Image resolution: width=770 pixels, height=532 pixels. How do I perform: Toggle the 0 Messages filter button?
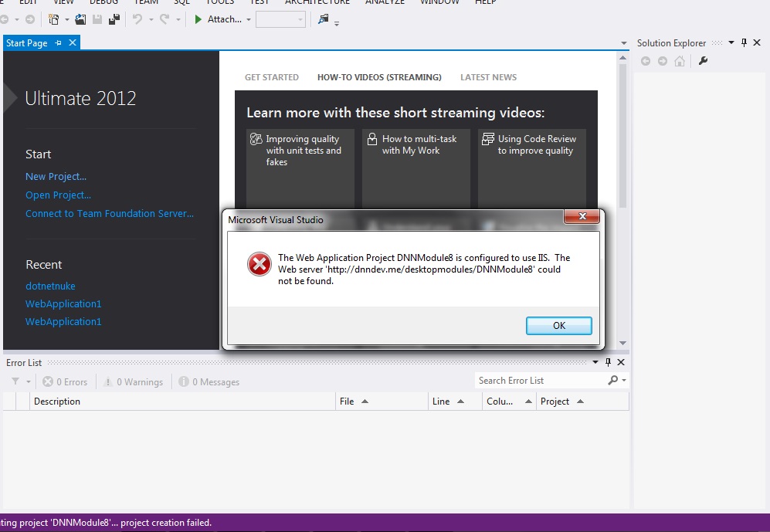209,382
